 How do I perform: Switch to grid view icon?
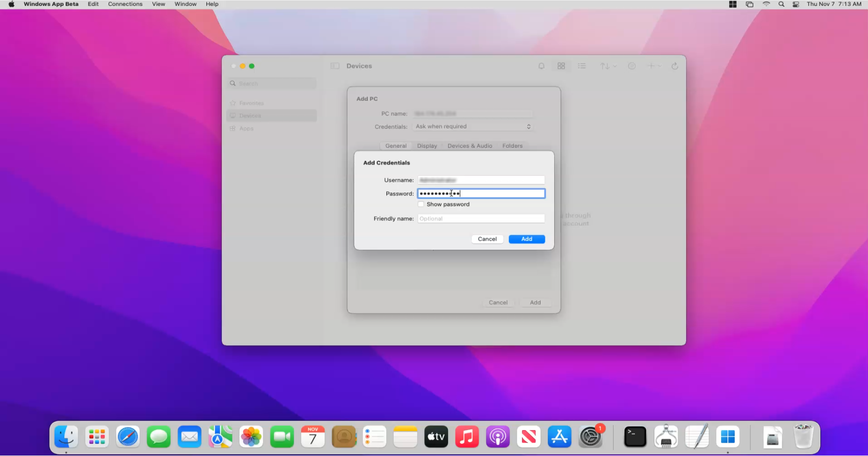(561, 66)
